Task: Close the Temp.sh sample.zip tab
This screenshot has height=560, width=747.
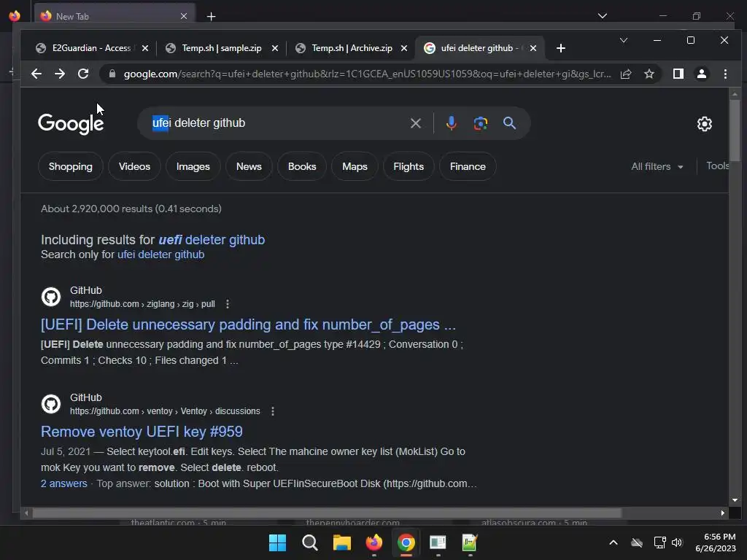Action: 275,48
